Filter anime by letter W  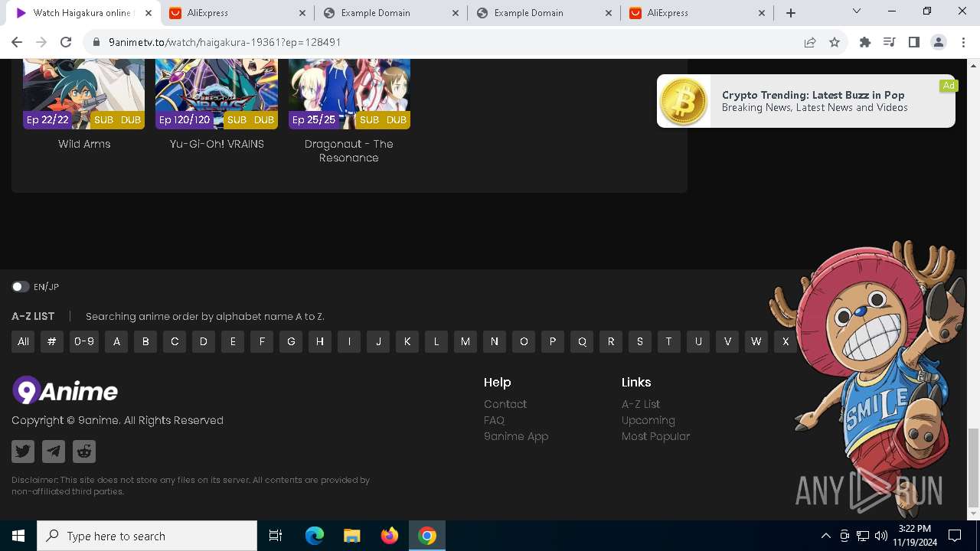click(756, 341)
